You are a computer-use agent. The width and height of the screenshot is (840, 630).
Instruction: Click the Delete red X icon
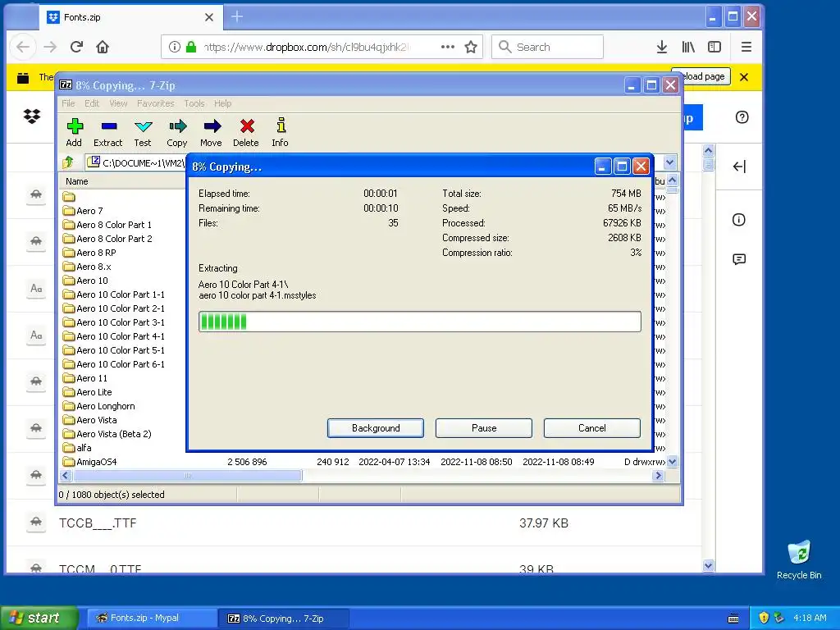(247, 126)
